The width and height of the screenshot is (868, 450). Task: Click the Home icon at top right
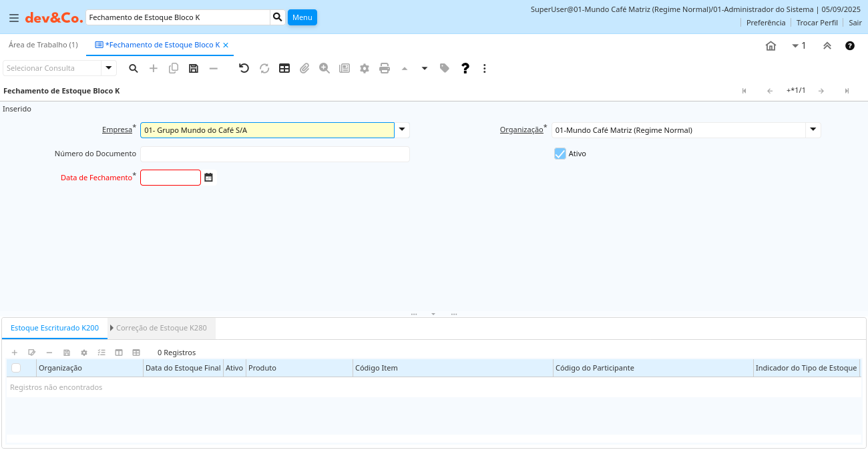771,46
